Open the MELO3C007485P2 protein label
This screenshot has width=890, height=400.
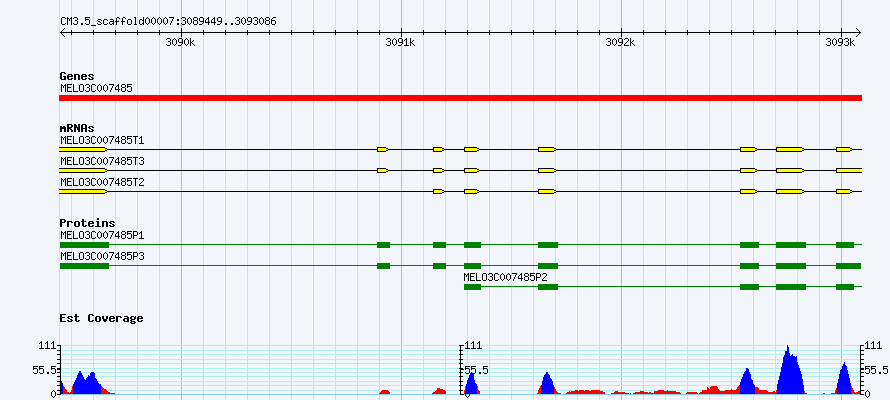[505, 277]
